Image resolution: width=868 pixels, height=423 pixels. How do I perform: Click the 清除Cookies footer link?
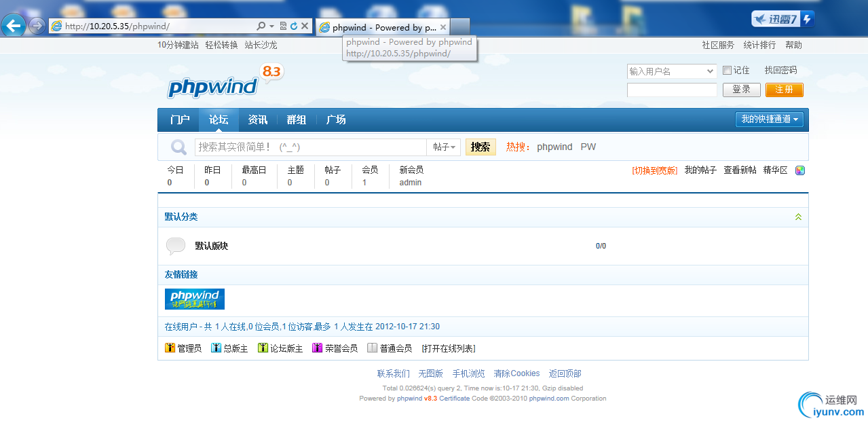click(x=516, y=373)
